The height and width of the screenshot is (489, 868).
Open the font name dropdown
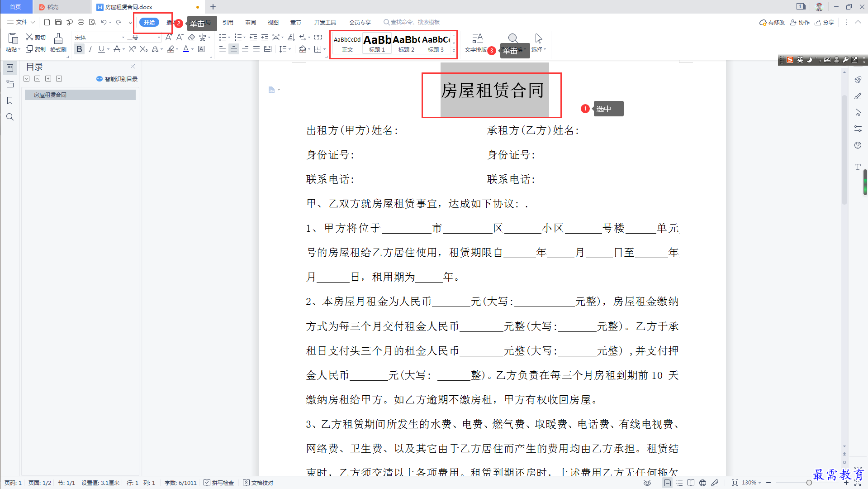click(x=123, y=37)
